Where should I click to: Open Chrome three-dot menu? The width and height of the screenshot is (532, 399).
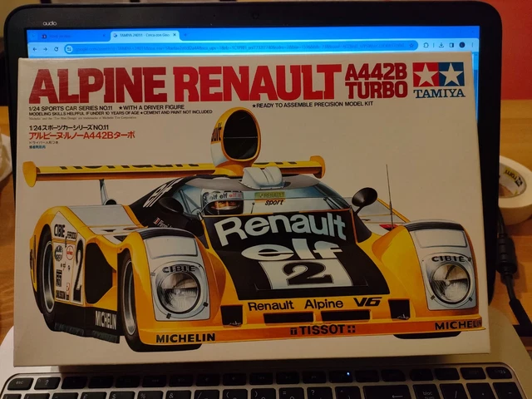tap(473, 45)
